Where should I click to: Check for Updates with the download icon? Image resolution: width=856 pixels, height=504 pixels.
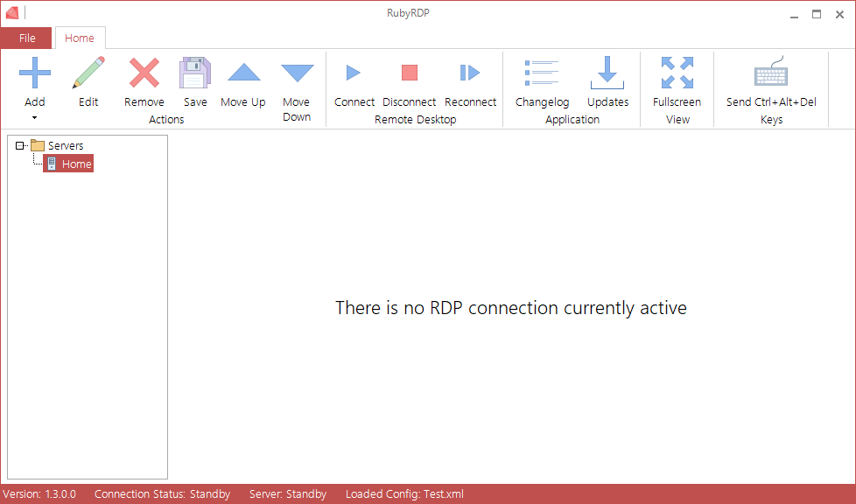coord(607,73)
